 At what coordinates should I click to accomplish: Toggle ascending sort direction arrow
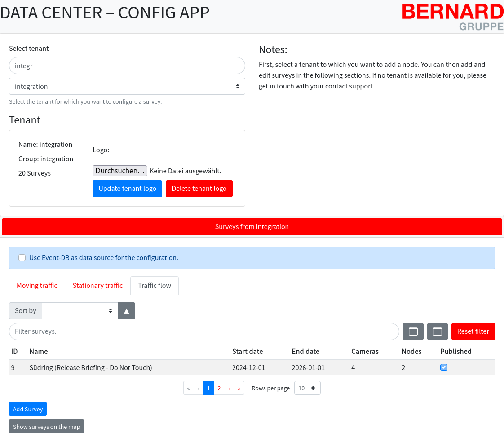pos(126,311)
